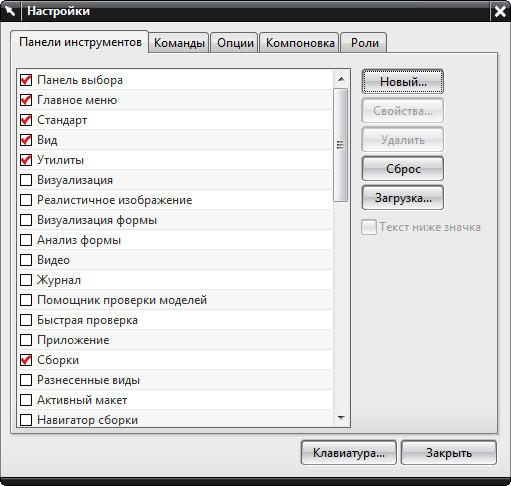
Task: Select the Видео row text
Action: tap(53, 260)
